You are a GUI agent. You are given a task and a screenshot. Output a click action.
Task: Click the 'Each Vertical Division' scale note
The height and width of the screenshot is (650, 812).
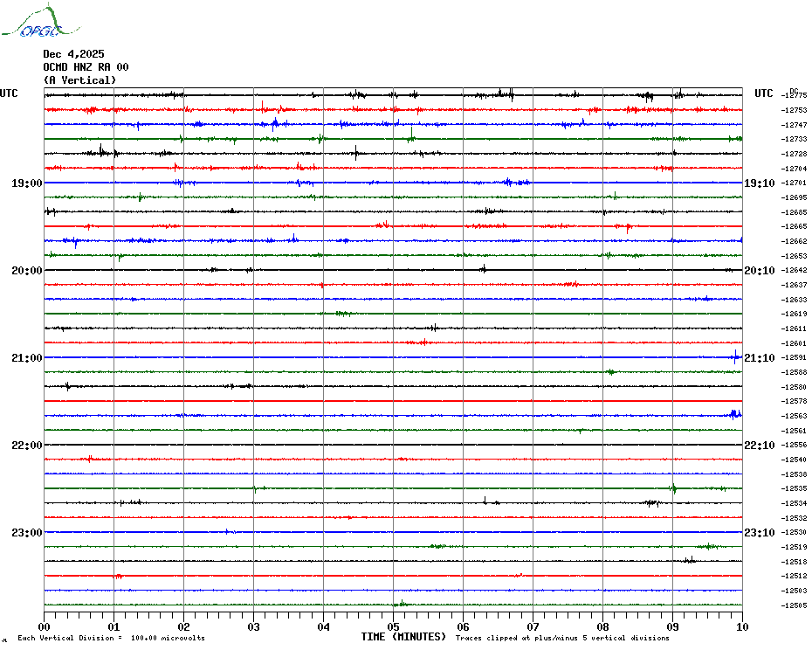[111, 638]
